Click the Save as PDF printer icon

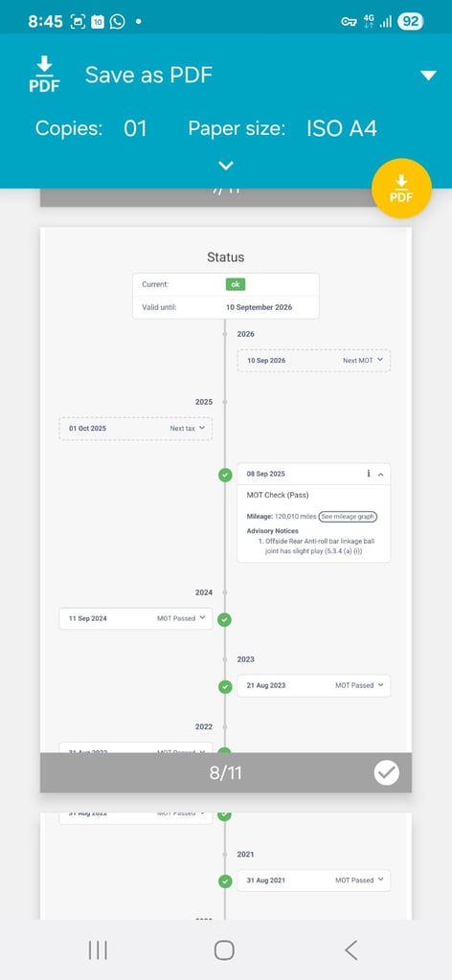tap(44, 75)
